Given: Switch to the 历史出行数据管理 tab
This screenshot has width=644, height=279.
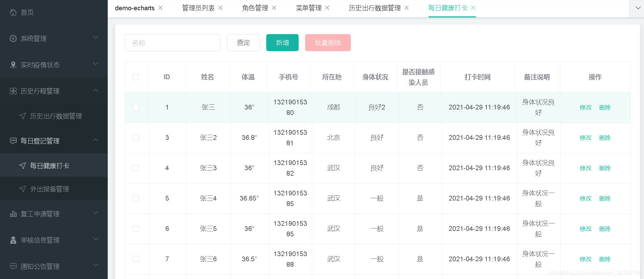Looking at the screenshot, I should 375,8.
